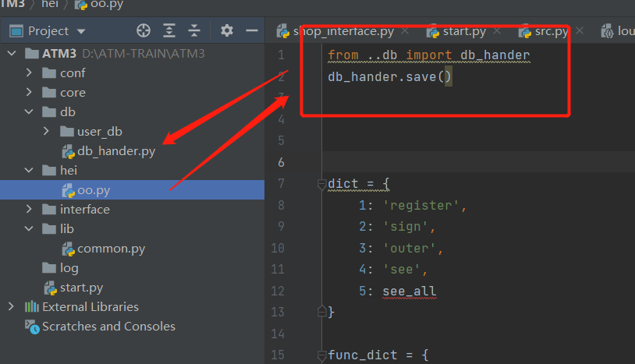
Task: Place cursor on 'register' string
Action: tap(420, 206)
